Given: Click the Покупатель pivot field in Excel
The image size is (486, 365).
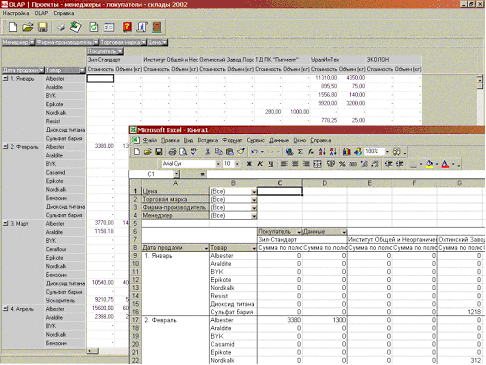Looking at the screenshot, I should pos(280,232).
